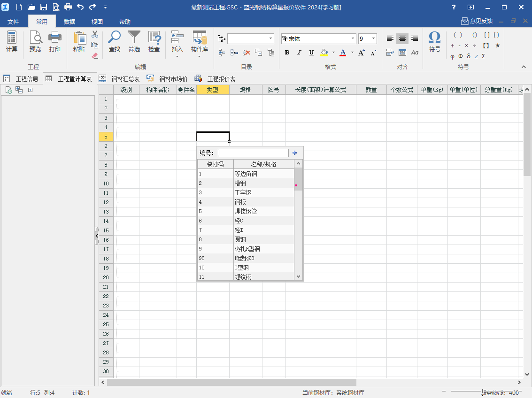This screenshot has width=532, height=398.
Task: Expand the 构件库 dropdown menu
Action: 200,57
